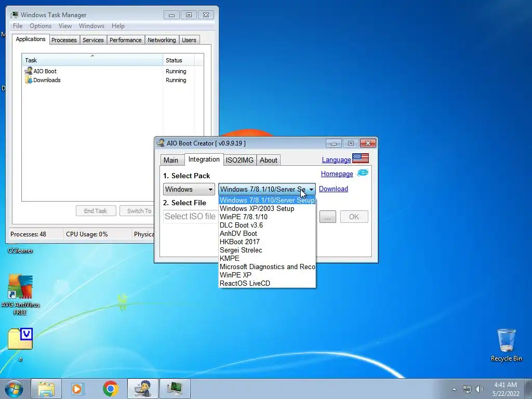Open the Recycle Bin desktop icon
This screenshot has height=399, width=532.
pos(506,345)
